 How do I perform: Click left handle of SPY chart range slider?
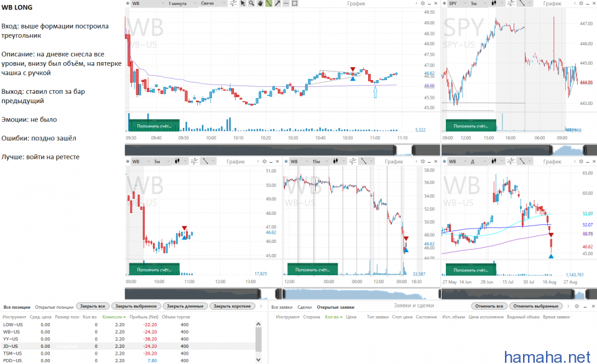pos(551,150)
